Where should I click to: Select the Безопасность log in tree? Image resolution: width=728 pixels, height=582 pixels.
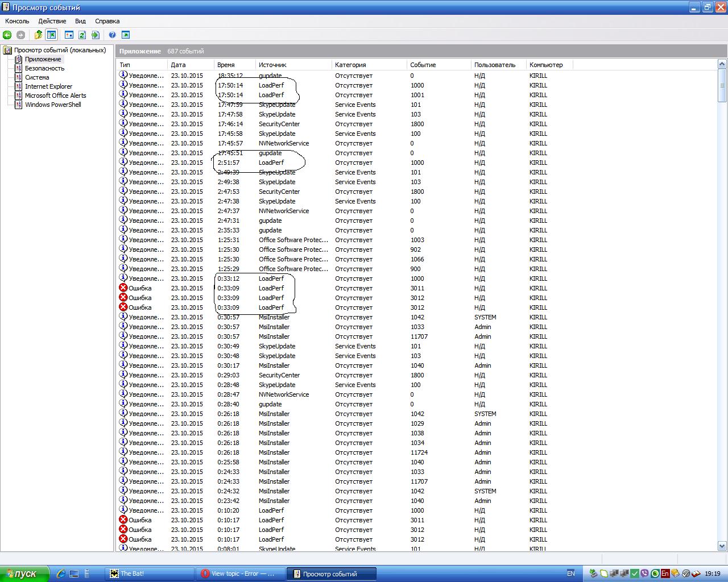pos(44,68)
